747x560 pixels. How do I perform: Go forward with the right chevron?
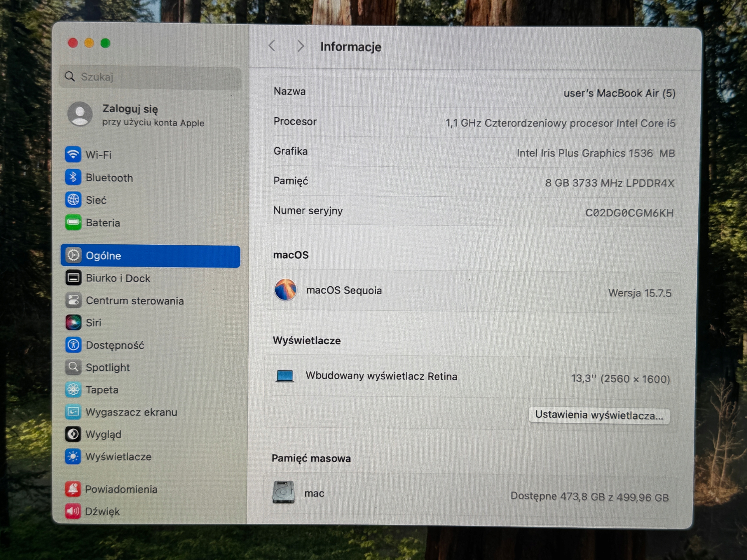point(300,46)
